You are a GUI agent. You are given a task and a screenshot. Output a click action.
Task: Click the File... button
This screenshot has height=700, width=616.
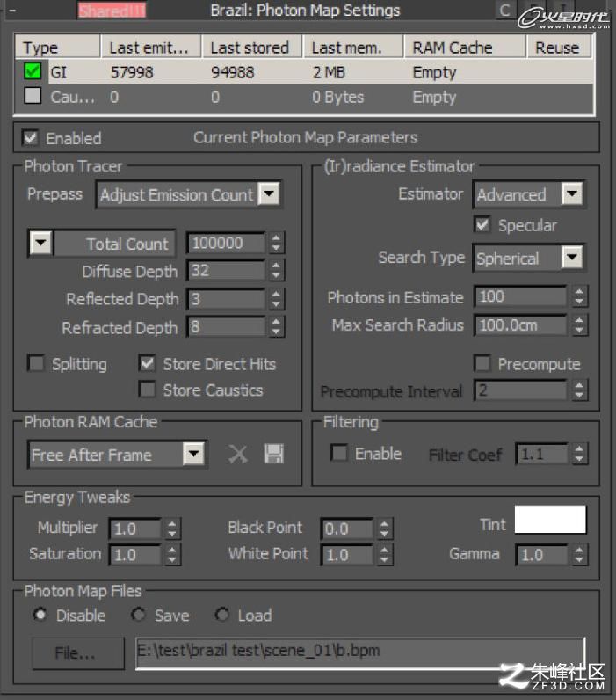pyautogui.click(x=77, y=653)
